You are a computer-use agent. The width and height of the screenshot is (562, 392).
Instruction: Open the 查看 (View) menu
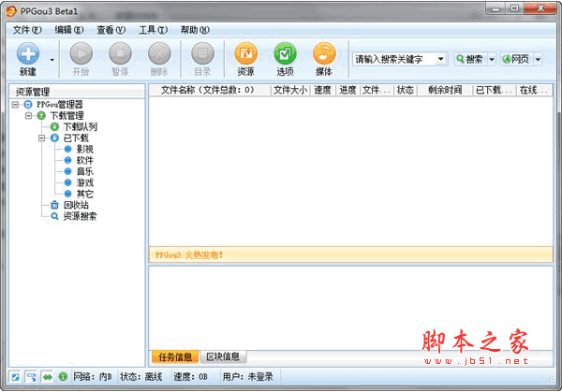(x=111, y=30)
